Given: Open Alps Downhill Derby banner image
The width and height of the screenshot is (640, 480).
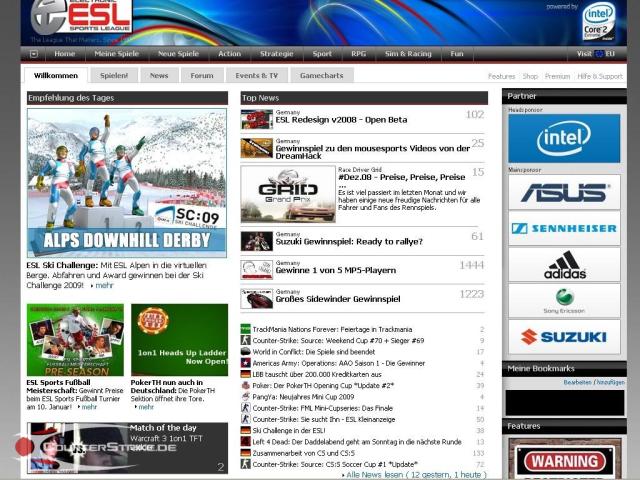Looking at the screenshot, I should [127, 183].
